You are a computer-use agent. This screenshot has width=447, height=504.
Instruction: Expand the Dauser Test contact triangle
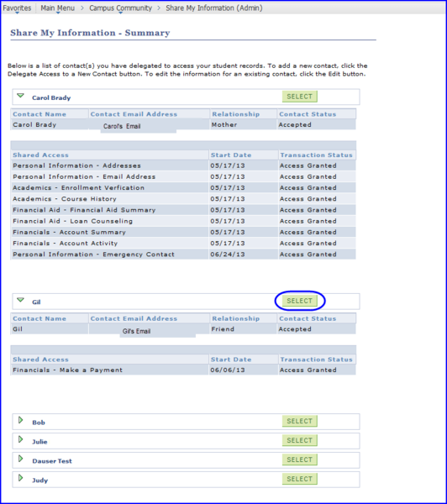point(20,459)
